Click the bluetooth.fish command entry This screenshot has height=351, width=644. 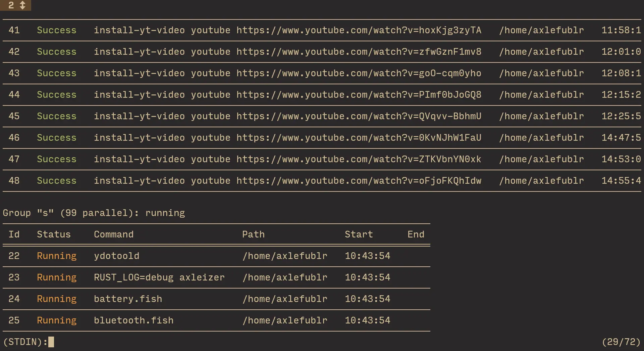(133, 320)
